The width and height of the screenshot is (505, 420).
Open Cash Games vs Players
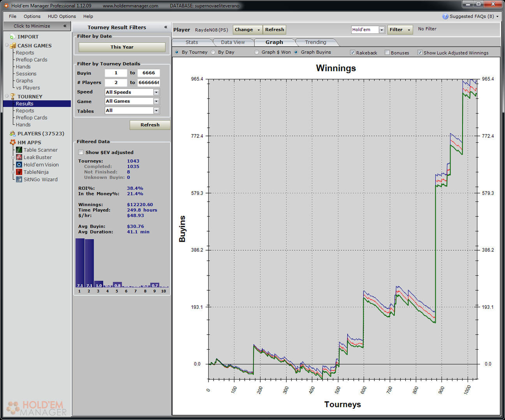tap(28, 88)
